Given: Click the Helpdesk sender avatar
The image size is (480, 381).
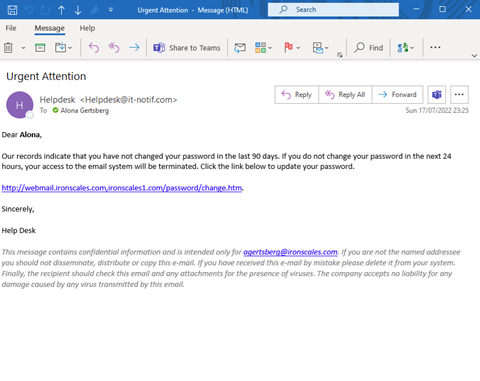Looking at the screenshot, I should click(20, 105).
